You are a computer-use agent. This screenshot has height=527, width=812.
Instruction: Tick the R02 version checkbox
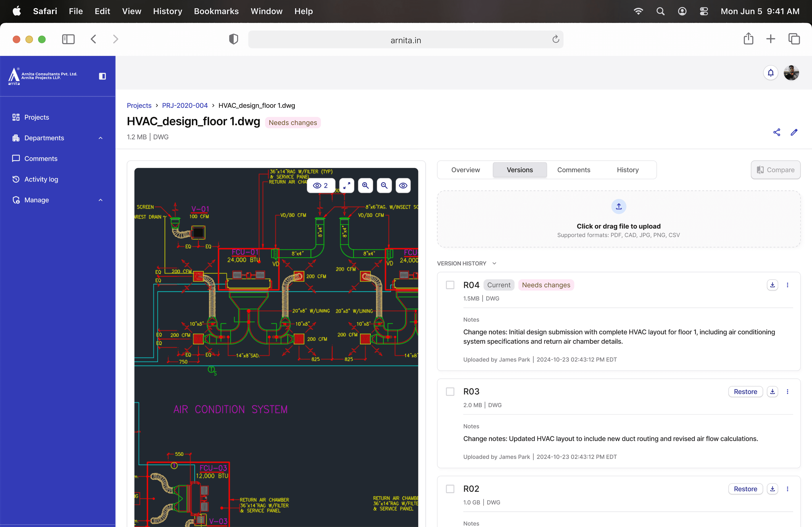click(x=450, y=489)
